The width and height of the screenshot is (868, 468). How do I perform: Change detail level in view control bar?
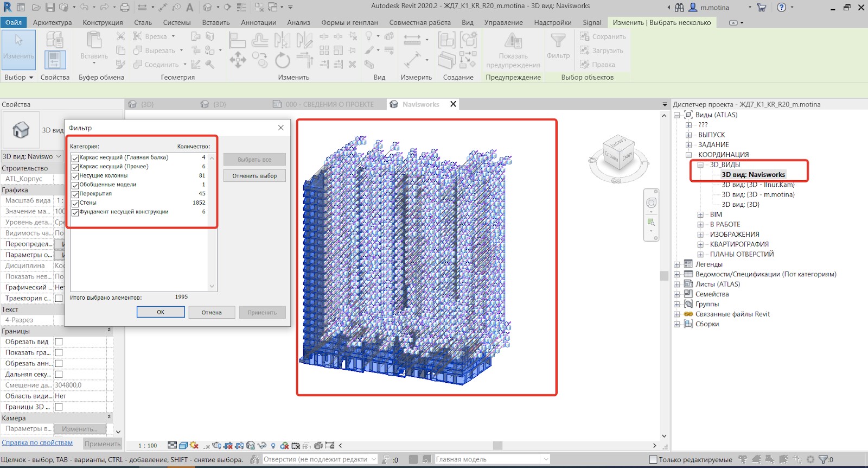point(172,445)
